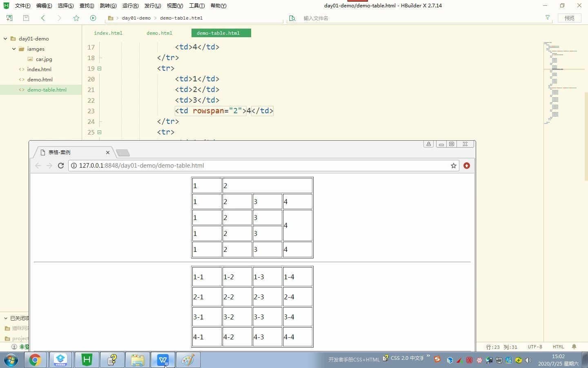
Task: Open the 跳转(G) menu
Action: click(108, 6)
